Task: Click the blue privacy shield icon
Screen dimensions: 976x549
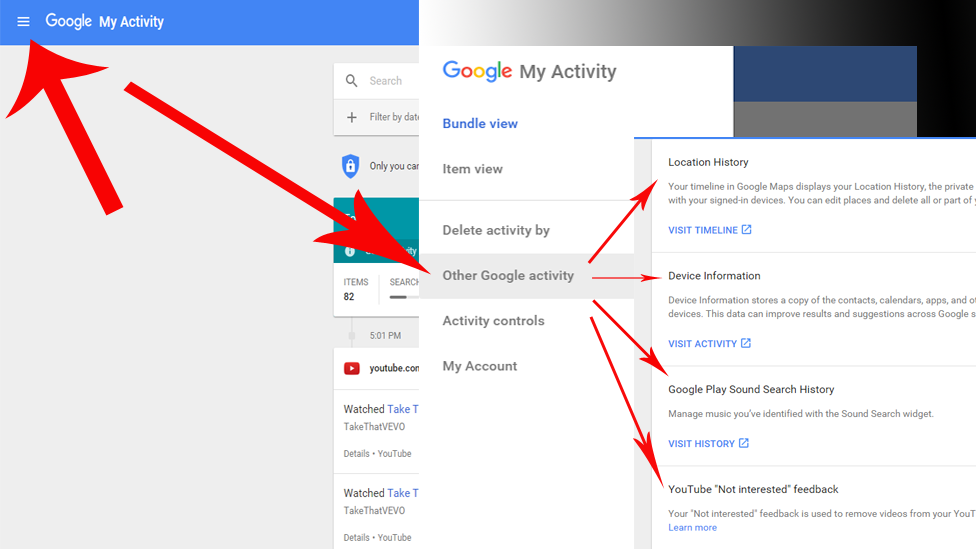Action: (x=350, y=166)
